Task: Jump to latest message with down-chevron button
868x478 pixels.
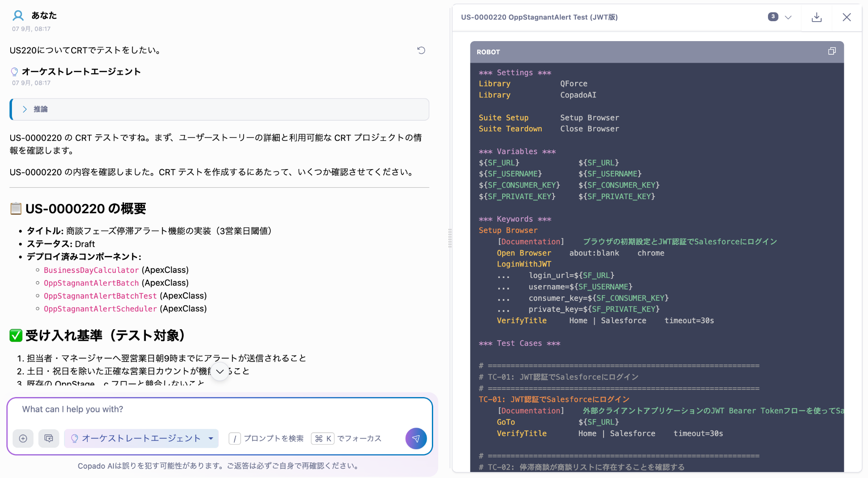Action: point(220,372)
